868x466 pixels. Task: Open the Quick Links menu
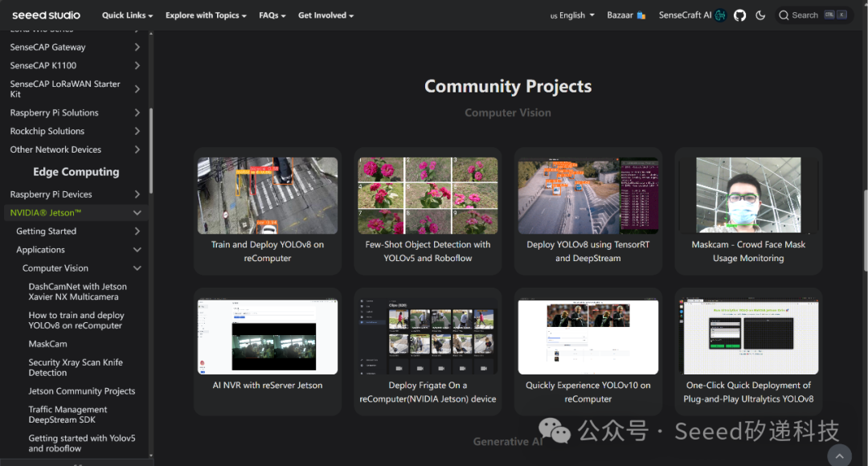(x=128, y=15)
